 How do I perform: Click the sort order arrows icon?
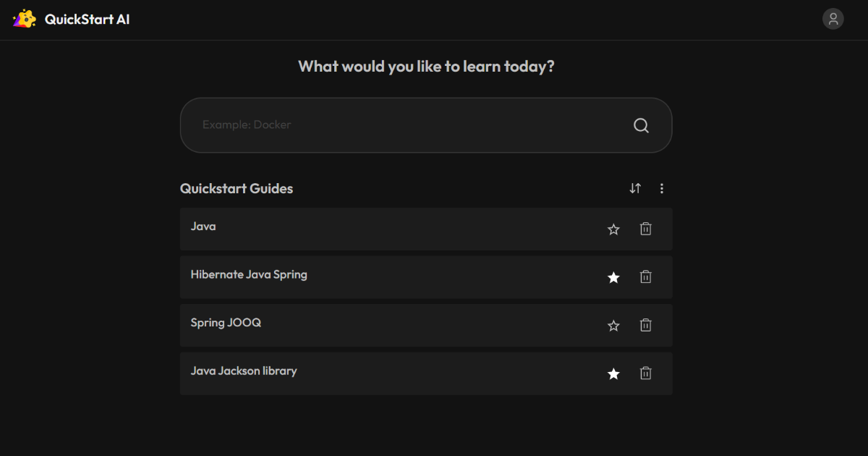click(635, 188)
